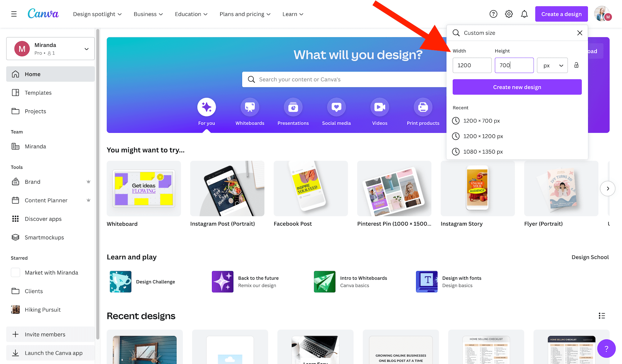The height and width of the screenshot is (364, 622).
Task: Select the Presentations category icon
Action: [x=293, y=107]
